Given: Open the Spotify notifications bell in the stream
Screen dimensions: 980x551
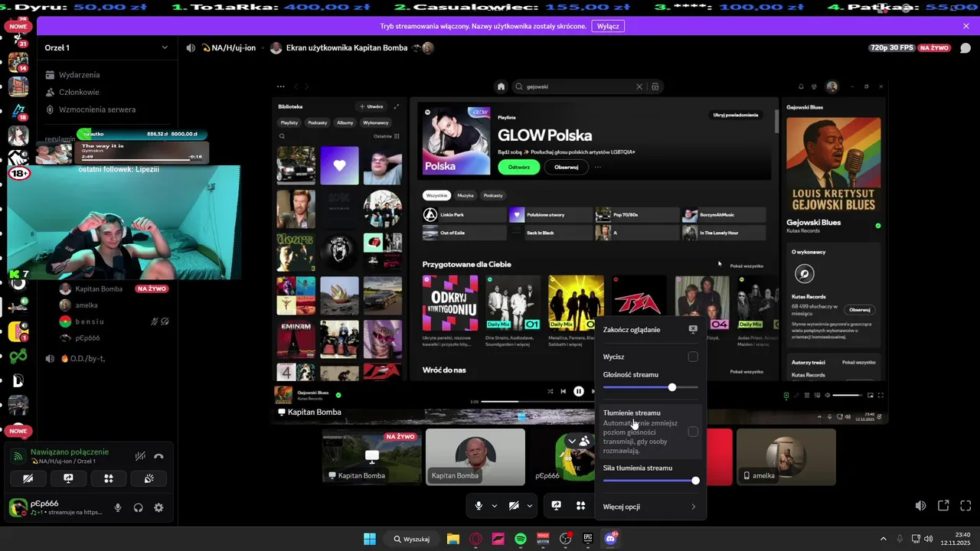Looking at the screenshot, I should click(x=801, y=86).
